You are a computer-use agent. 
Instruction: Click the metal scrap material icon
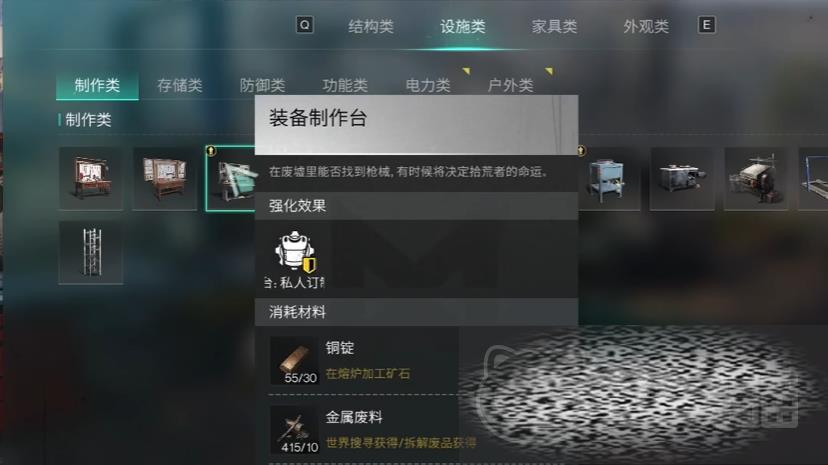click(x=294, y=430)
